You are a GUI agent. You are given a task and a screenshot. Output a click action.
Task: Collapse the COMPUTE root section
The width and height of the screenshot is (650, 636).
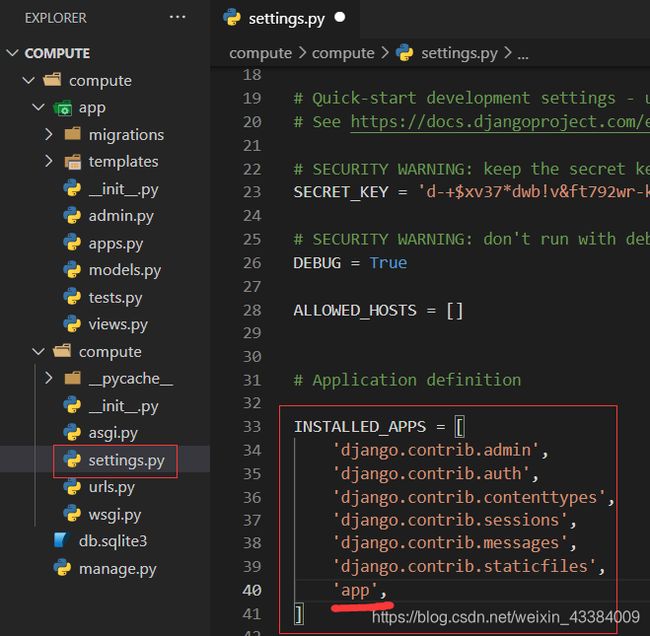[12, 53]
